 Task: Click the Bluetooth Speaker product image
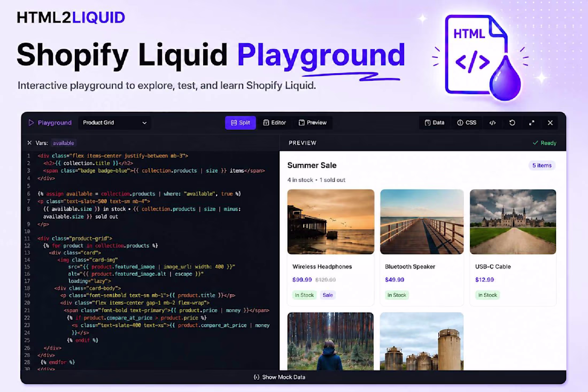click(x=422, y=222)
